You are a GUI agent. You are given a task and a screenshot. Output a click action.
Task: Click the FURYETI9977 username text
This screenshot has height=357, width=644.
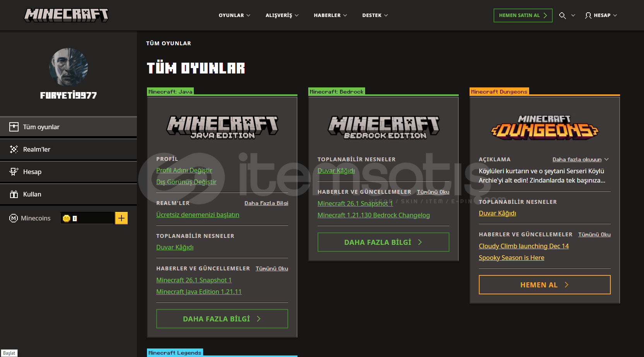[68, 96]
